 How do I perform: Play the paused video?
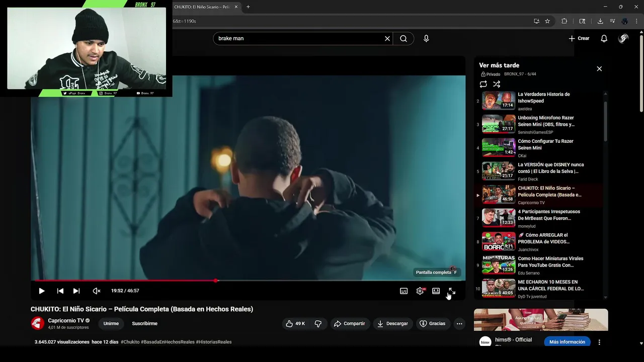click(42, 291)
